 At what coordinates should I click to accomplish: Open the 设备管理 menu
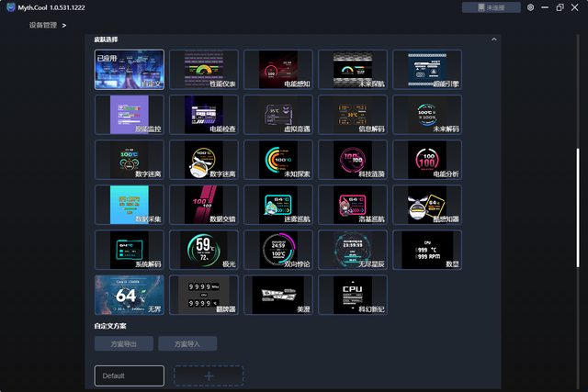(42, 25)
